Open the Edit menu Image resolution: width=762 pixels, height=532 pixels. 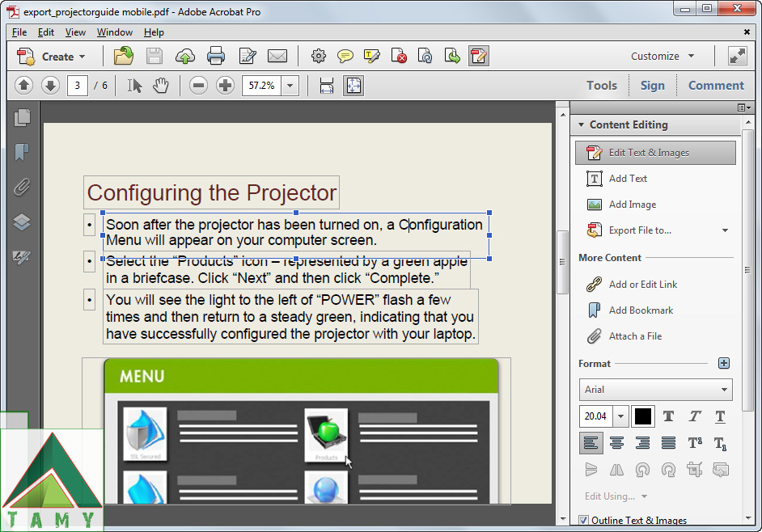tap(46, 32)
